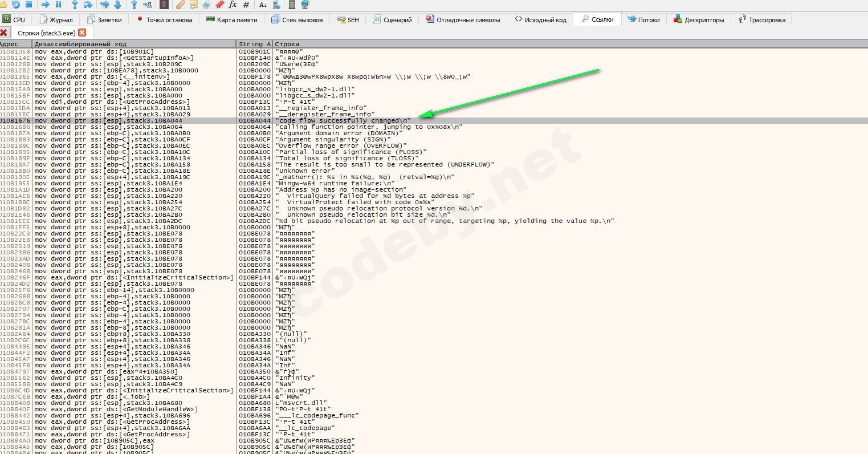868x454 pixels.
Task: Select "Partial loss of significance (PLOSS)" string
Action: tap(351, 152)
